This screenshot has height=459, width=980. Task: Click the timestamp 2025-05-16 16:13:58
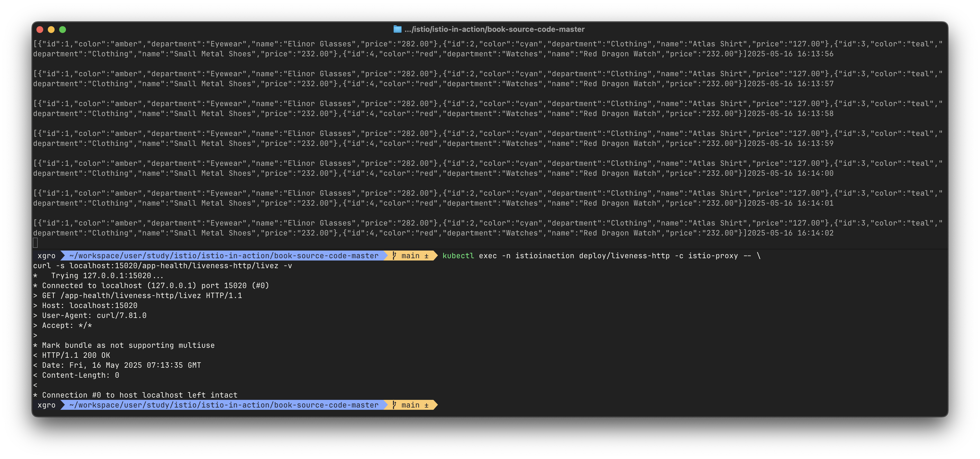click(791, 113)
